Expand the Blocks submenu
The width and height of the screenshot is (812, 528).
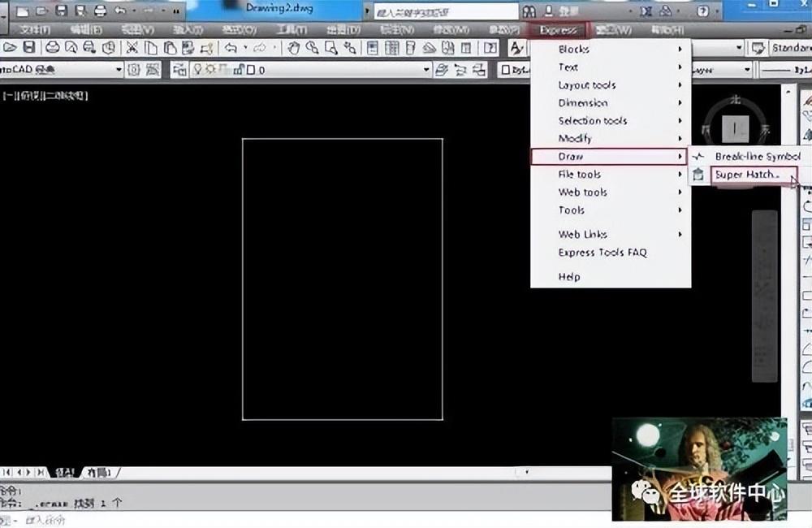coord(611,50)
